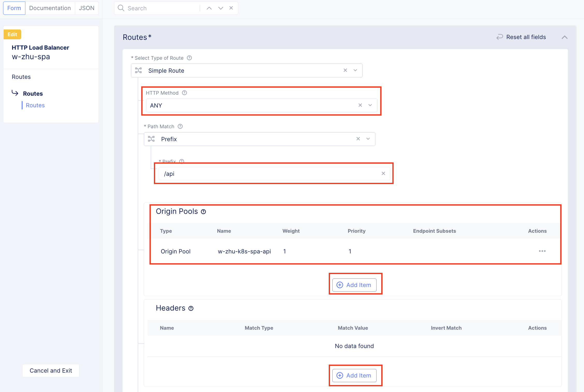This screenshot has height=392, width=584.
Task: Open the Path Match Prefix dropdown
Action: point(368,139)
